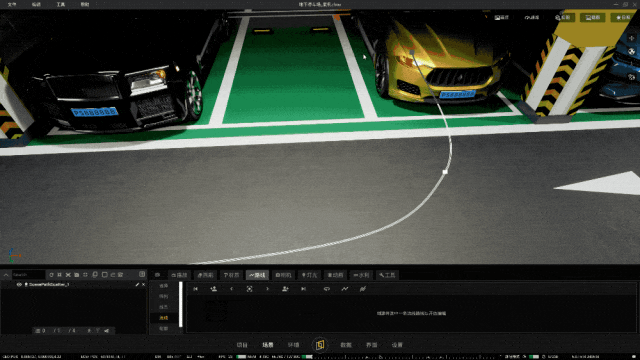Toggle the loop icon in the path toolbar
640x360 pixels.
327,289
